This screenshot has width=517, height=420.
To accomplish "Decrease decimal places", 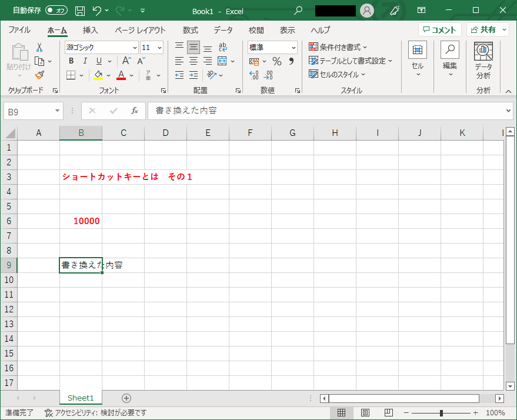I will coord(268,75).
